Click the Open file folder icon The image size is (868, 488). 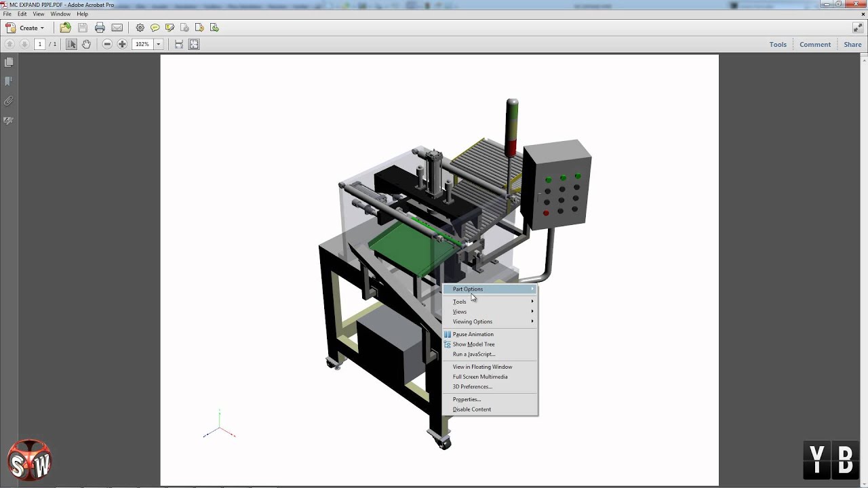click(x=65, y=28)
